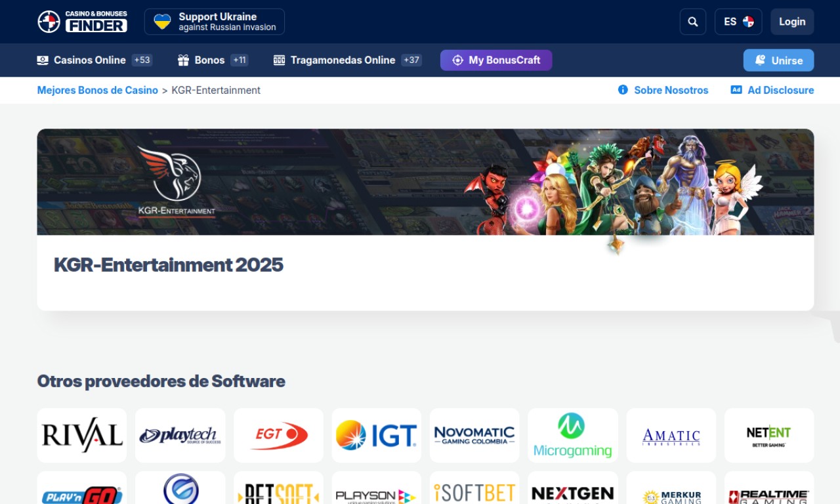840x504 pixels.
Task: Select the iSoftBet provider logo
Action: point(474,488)
